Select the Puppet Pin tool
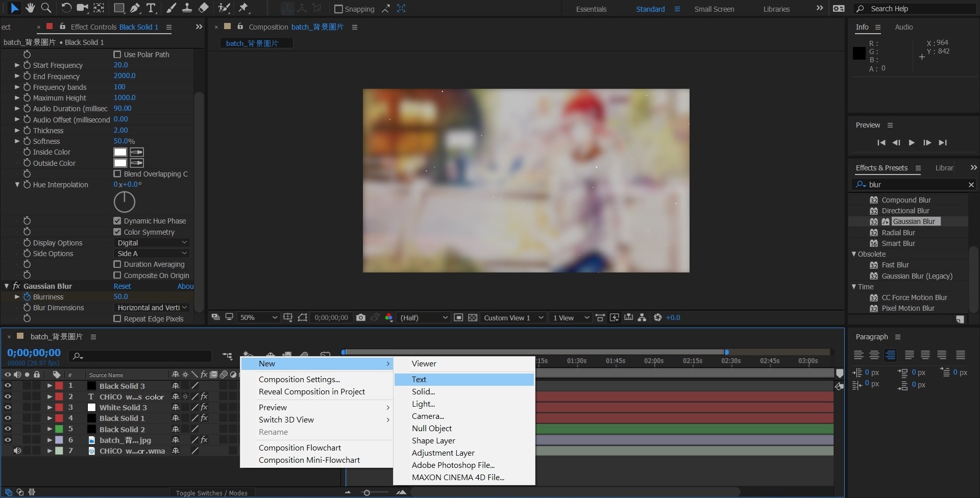Viewport: 980px width, 498px height. (244, 8)
